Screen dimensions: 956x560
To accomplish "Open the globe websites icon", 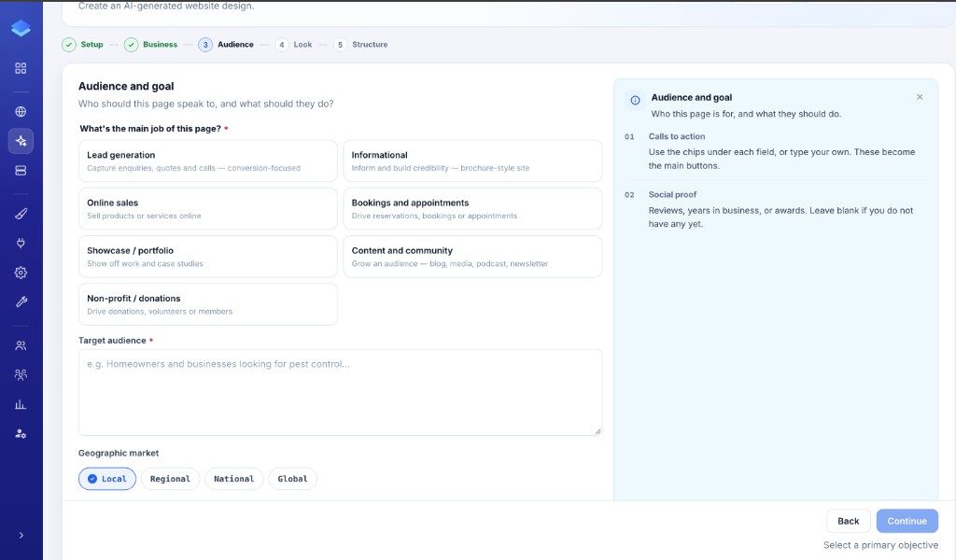I will click(x=21, y=111).
